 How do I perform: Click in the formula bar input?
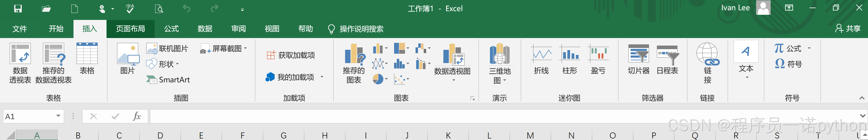click(x=504, y=116)
